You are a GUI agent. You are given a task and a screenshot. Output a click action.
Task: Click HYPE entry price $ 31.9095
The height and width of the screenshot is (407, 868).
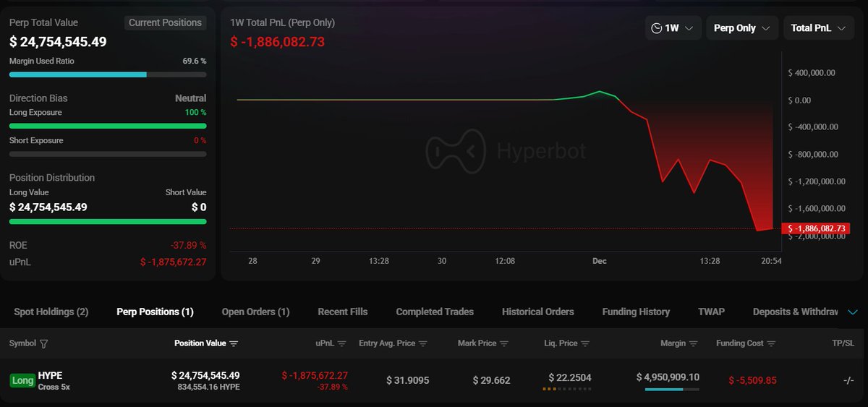tap(408, 380)
